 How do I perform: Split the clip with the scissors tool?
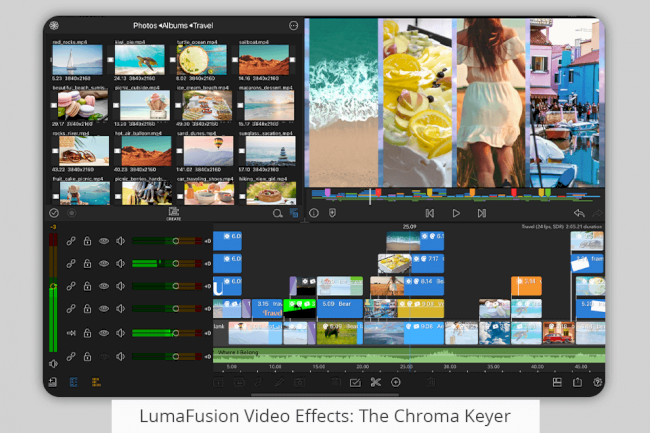pyautogui.click(x=376, y=382)
